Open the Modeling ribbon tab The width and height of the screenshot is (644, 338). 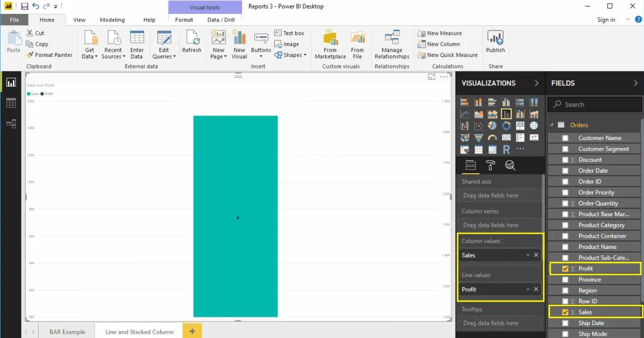pyautogui.click(x=112, y=19)
